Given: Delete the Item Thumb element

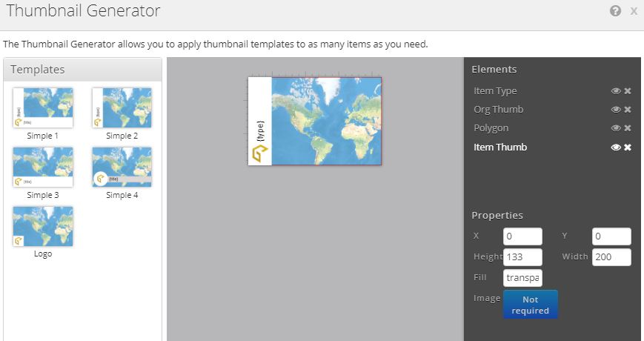Looking at the screenshot, I should (628, 148).
